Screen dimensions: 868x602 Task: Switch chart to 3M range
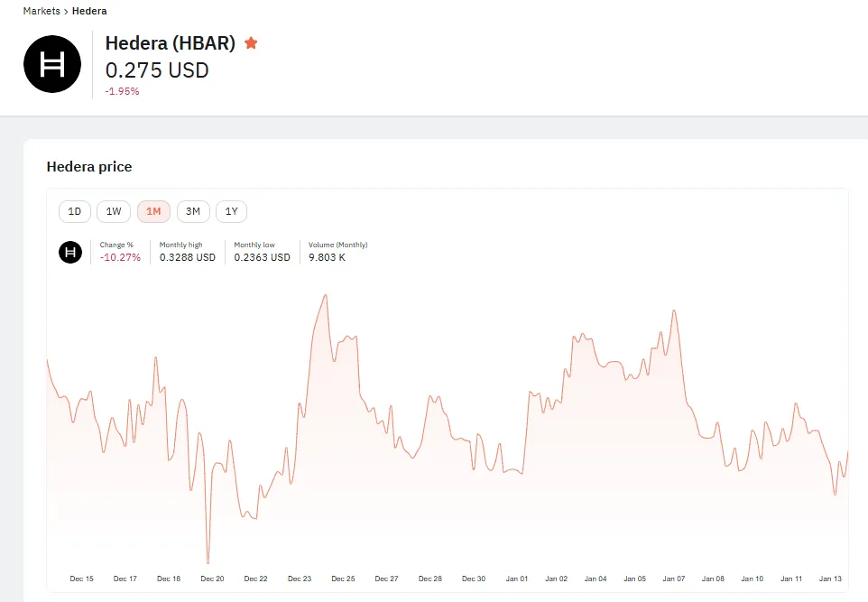point(193,211)
